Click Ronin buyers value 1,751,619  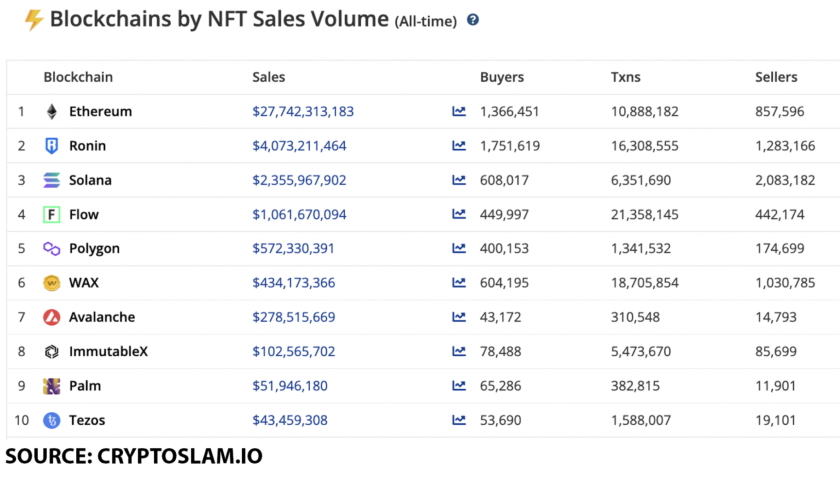coord(510,146)
